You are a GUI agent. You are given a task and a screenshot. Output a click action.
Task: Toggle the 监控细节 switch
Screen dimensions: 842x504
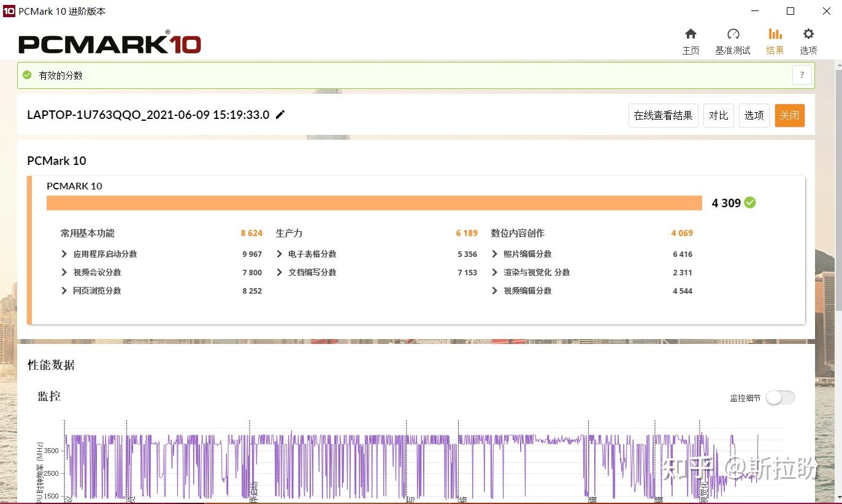[780, 397]
